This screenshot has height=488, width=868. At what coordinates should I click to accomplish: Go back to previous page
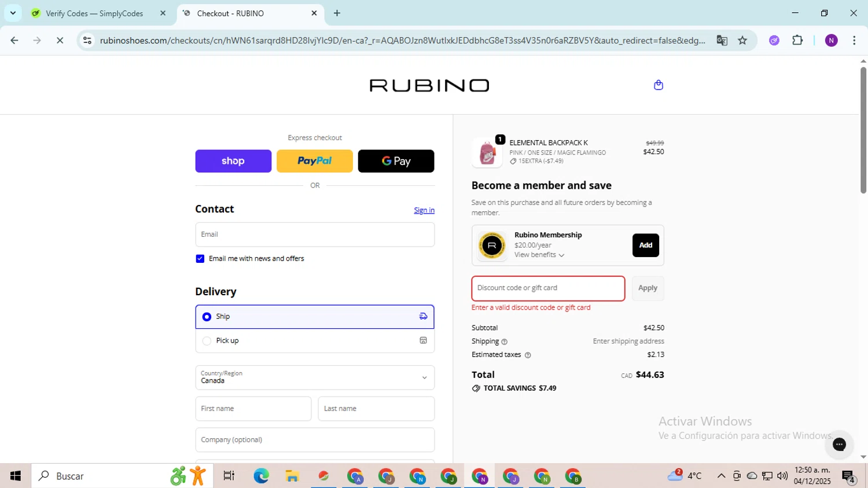click(14, 41)
